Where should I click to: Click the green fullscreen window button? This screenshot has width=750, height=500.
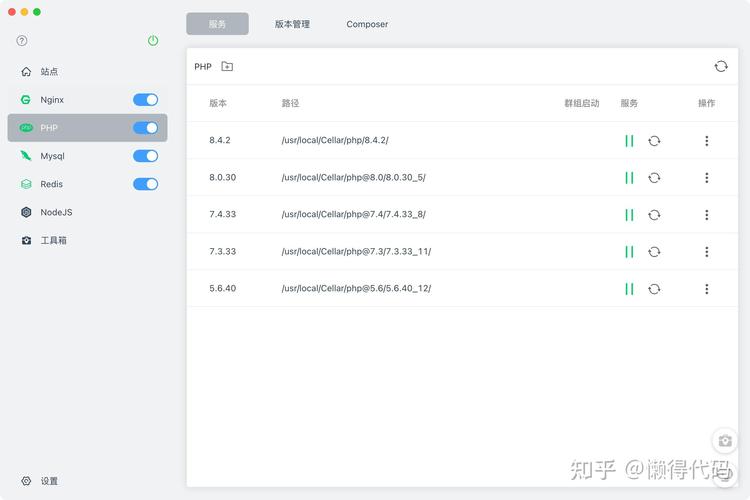(37, 12)
